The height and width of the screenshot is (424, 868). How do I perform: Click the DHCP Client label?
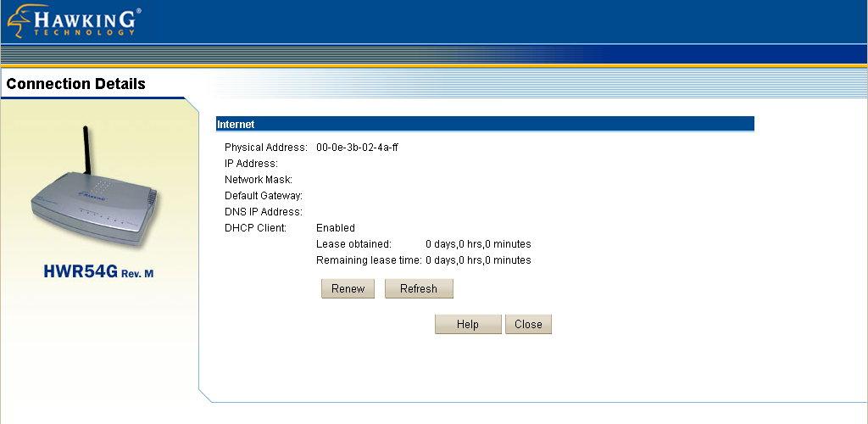coord(255,227)
